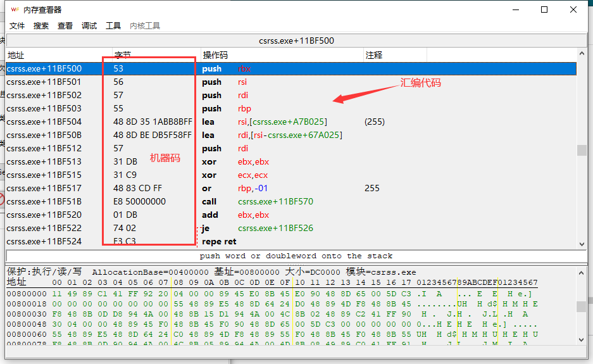Open the 内核工具 menu
This screenshot has height=364, width=593.
145,26
